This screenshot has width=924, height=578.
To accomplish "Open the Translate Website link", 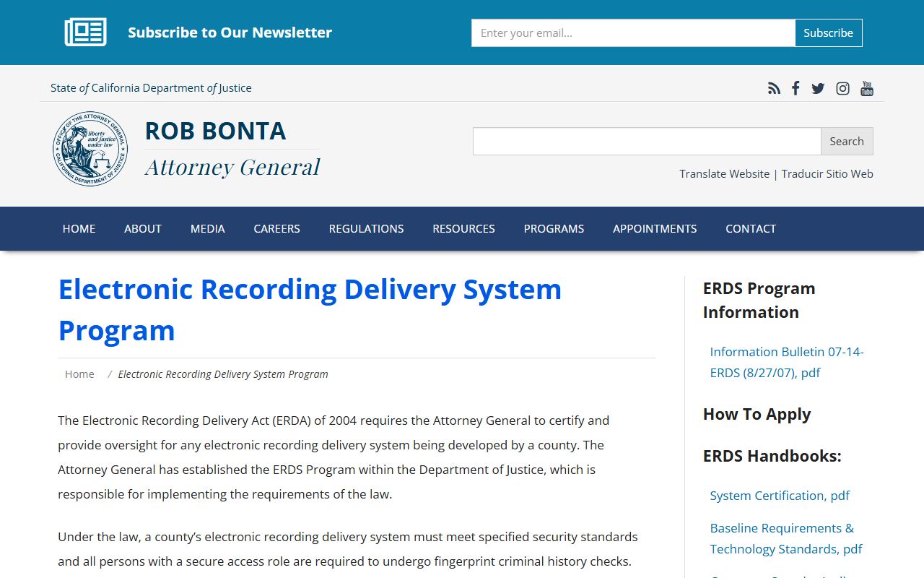I will [x=724, y=173].
